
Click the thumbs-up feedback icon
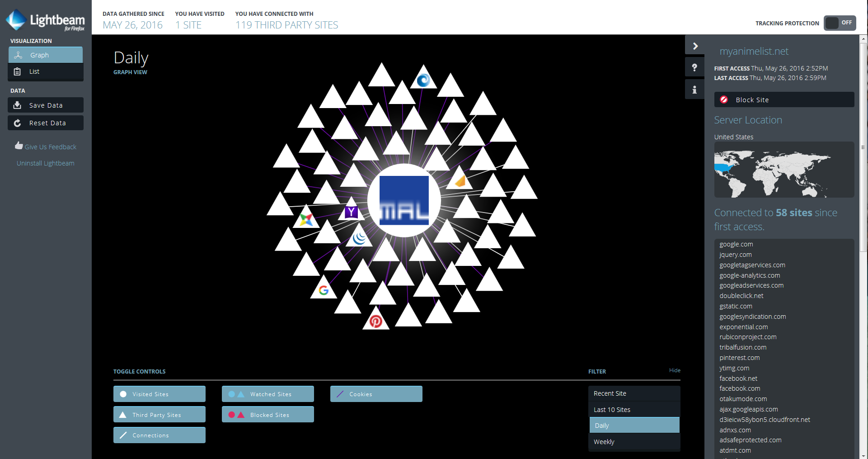(19, 146)
